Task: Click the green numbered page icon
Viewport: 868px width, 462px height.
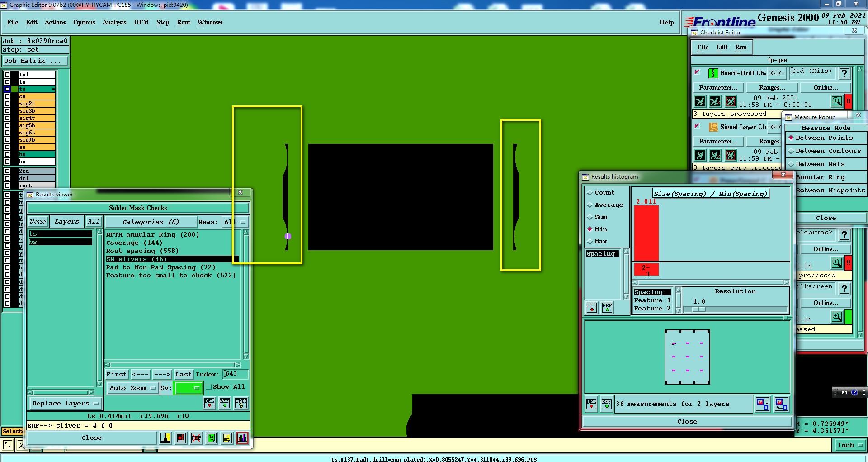Action: pyautogui.click(x=212, y=438)
